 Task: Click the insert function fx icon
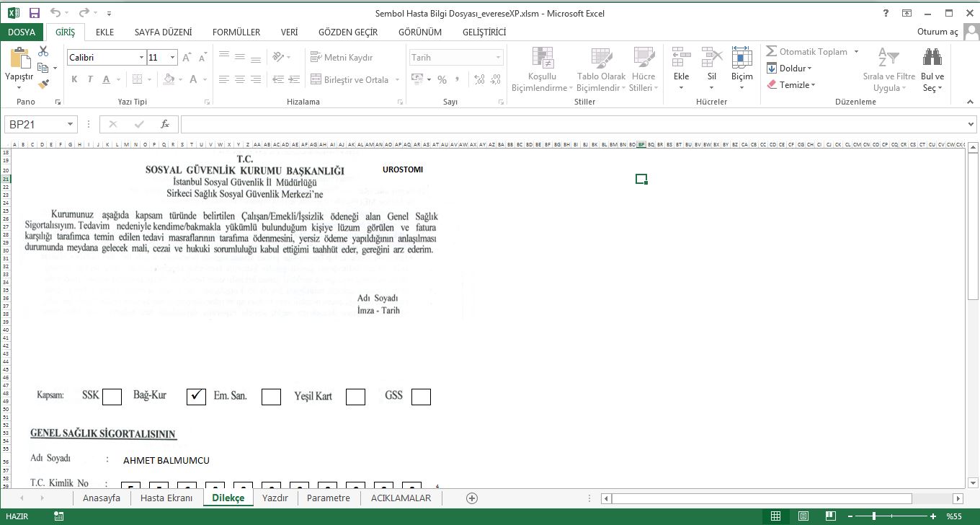(165, 124)
